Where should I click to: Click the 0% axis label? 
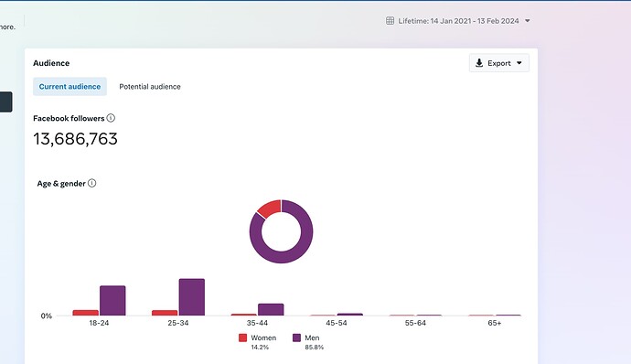coord(47,316)
